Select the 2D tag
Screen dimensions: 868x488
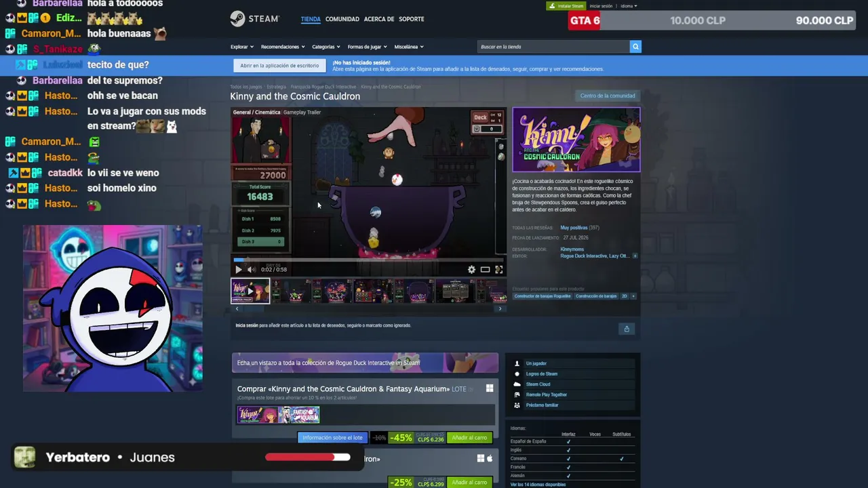coord(625,296)
